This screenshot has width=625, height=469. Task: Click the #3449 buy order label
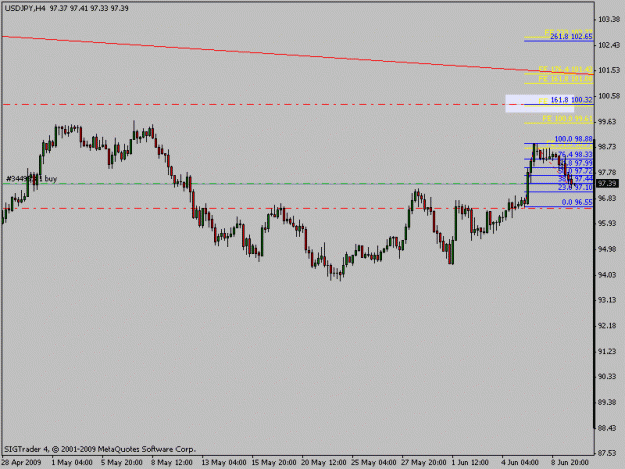pyautogui.click(x=31, y=179)
